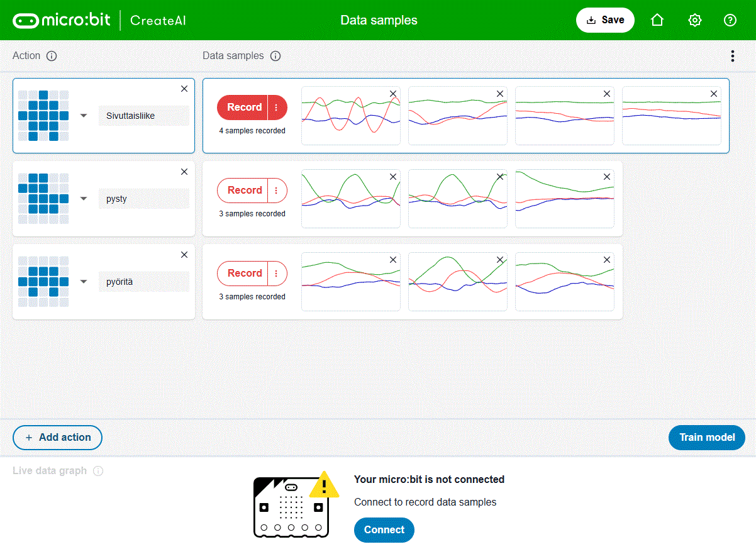Click the Train model button
This screenshot has width=756, height=554.
[706, 437]
